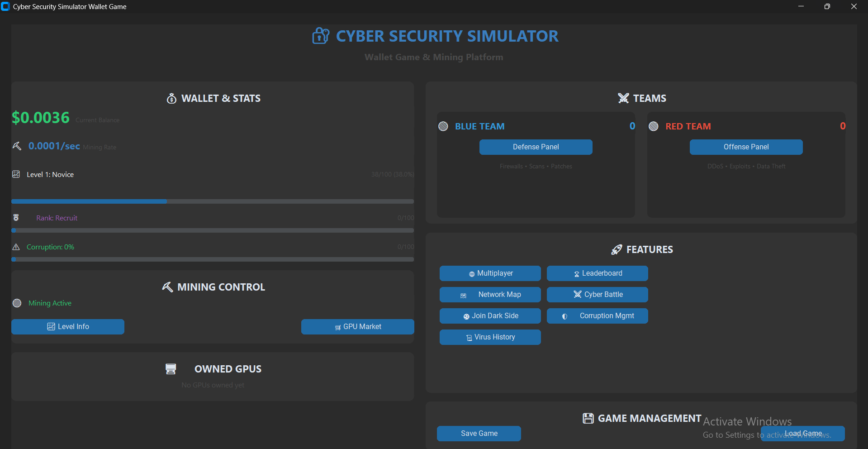This screenshot has height=449, width=868.
Task: Click the money bag icon beside Wallet & Stats
Action: (x=171, y=98)
